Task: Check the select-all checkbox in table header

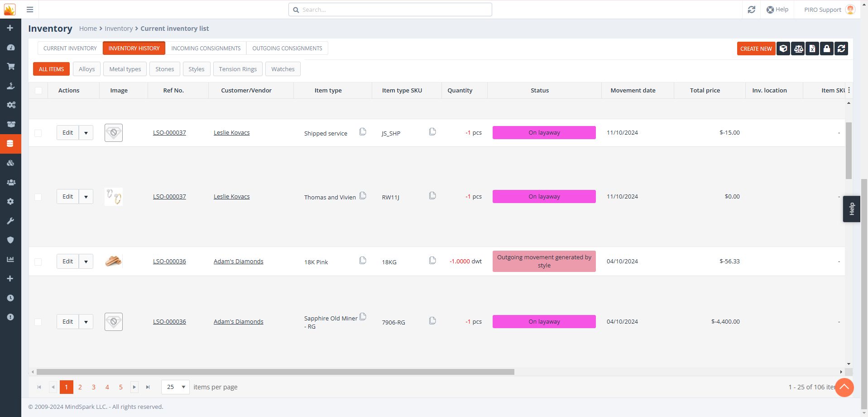Action: pyautogui.click(x=38, y=91)
